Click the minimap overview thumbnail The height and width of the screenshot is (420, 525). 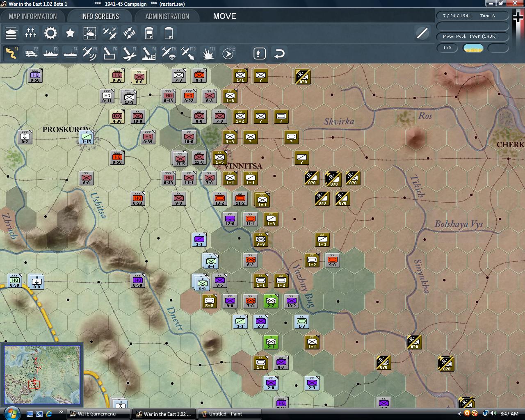tap(42, 375)
